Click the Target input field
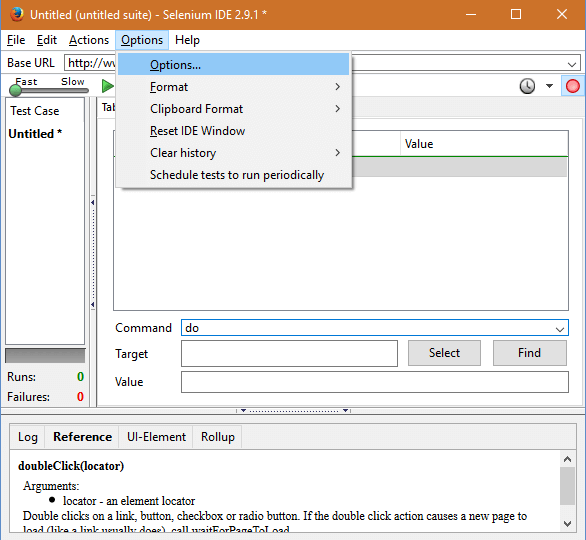The image size is (586, 540). tap(289, 353)
